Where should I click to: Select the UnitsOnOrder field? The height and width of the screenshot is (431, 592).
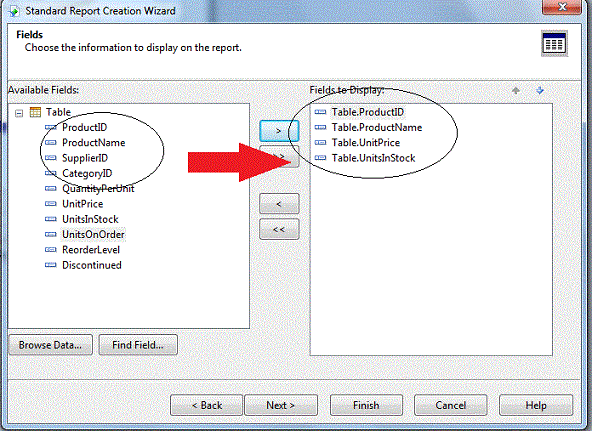point(93,234)
